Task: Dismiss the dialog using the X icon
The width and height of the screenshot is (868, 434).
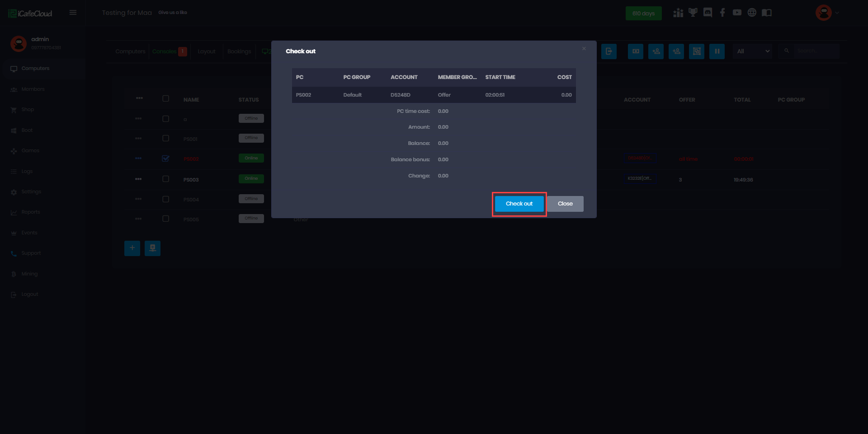Action: tap(584, 48)
